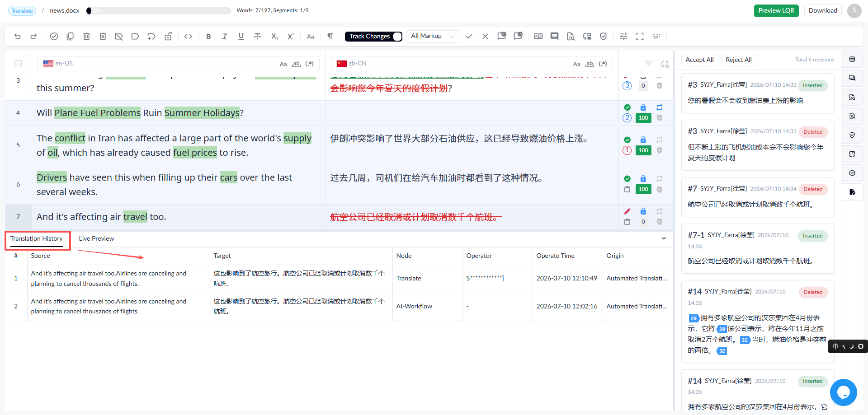The width and height of the screenshot is (868, 415).
Task: Open the All Markup dropdown
Action: click(433, 36)
